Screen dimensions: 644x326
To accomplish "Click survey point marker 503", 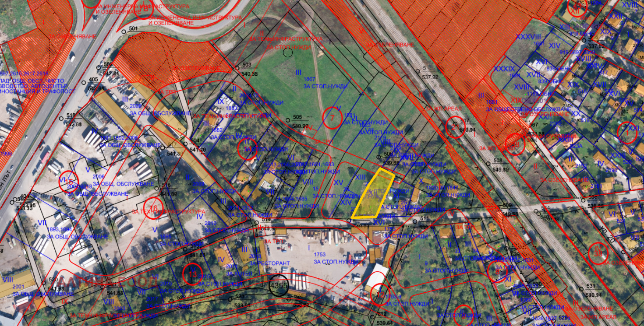I will (237, 68).
